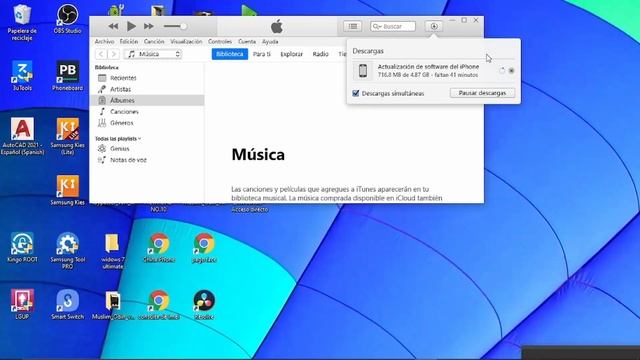Start playback with the play button
Viewport: 640px width, 360px height.
(x=131, y=26)
